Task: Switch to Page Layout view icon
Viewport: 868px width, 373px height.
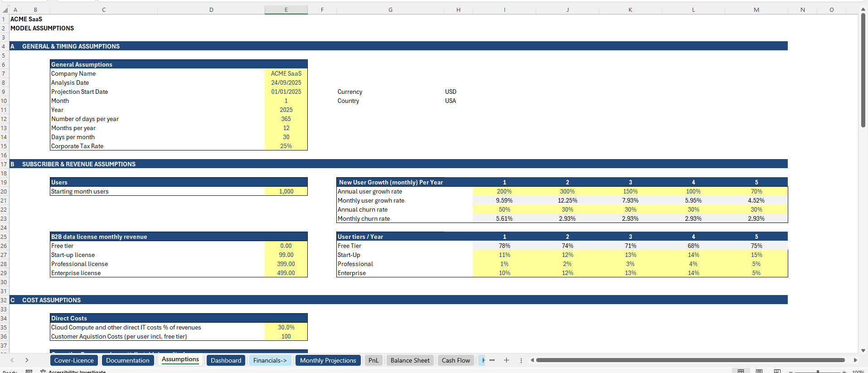Action: pos(759,371)
